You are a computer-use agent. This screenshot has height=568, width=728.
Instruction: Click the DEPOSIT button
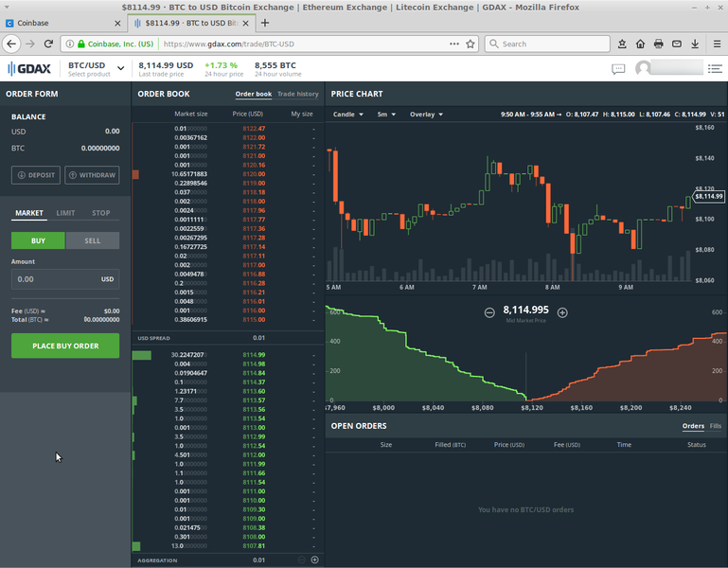[36, 175]
